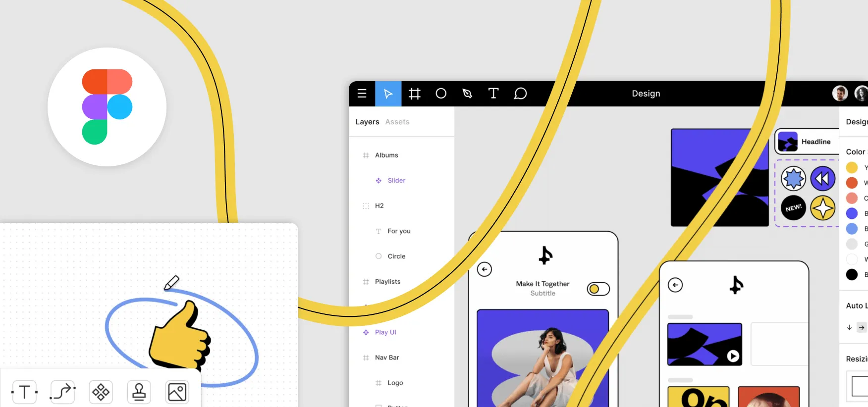Pick the orange-red color style swatch
Image resolution: width=868 pixels, height=407 pixels.
[x=852, y=183]
